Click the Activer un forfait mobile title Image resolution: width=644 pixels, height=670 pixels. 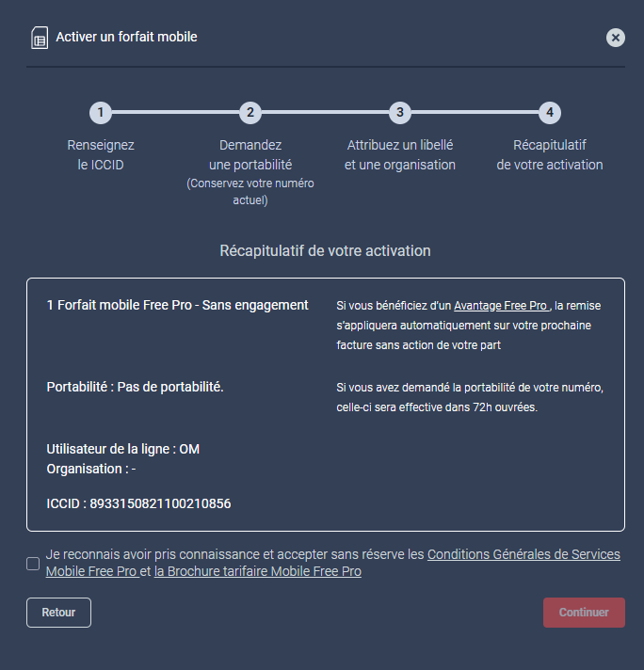tap(126, 38)
